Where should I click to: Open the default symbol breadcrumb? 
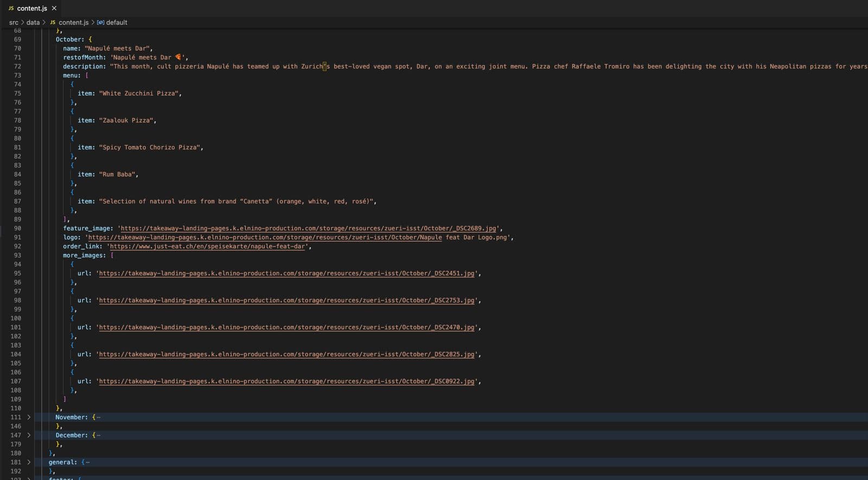click(117, 22)
